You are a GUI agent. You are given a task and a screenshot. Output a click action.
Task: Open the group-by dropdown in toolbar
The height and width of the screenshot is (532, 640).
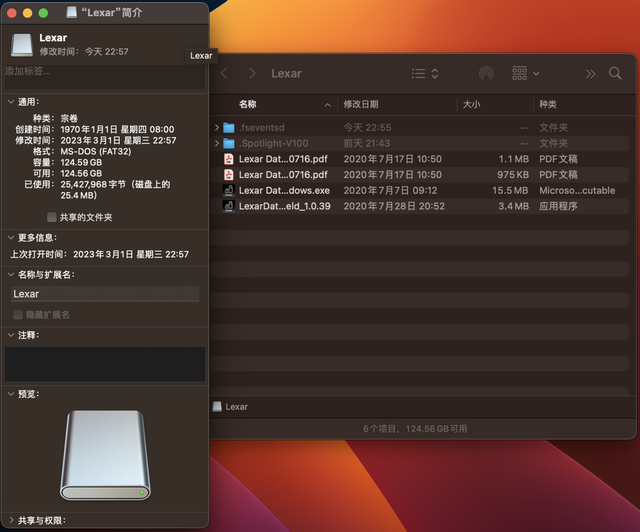point(526,73)
